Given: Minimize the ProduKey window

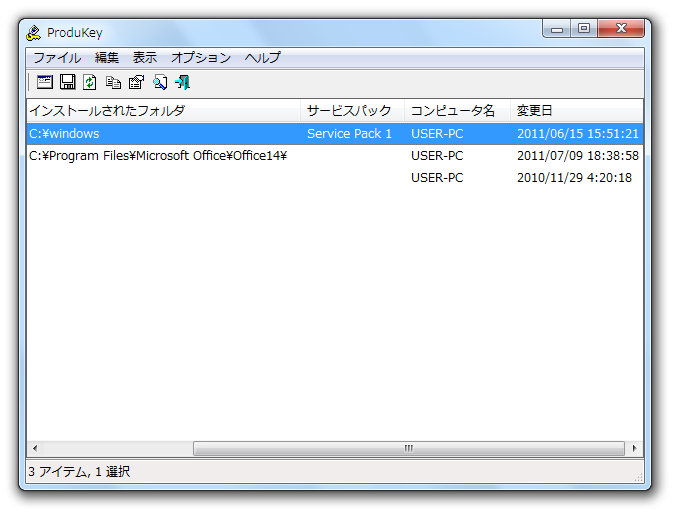Looking at the screenshot, I should 557,29.
